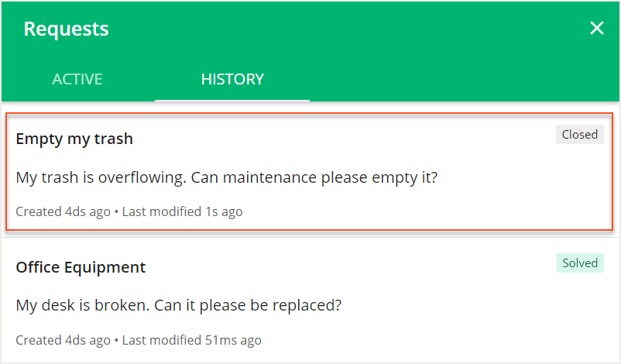Open the Office Equipment request title

[81, 267]
